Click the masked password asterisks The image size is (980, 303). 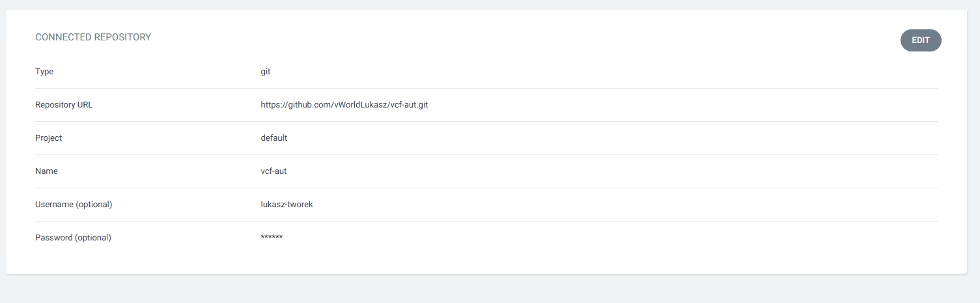tap(272, 238)
